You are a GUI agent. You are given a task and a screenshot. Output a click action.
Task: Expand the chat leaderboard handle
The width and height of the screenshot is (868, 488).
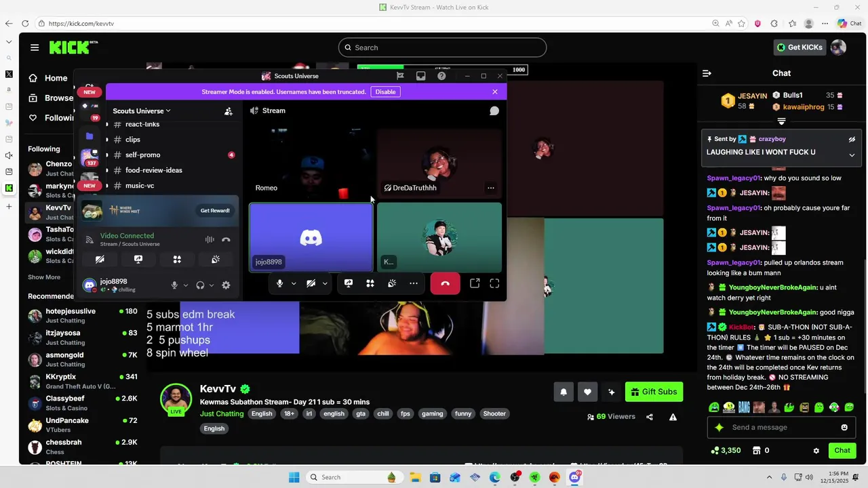point(781,121)
